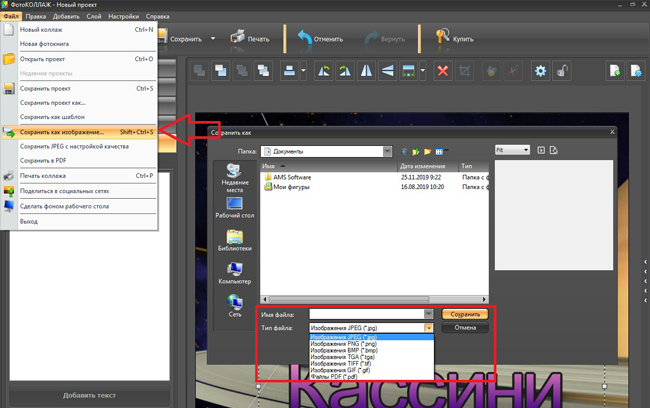This screenshot has height=408, width=650.
Task: Click the flip horizontal mirror icon
Action: [x=366, y=71]
